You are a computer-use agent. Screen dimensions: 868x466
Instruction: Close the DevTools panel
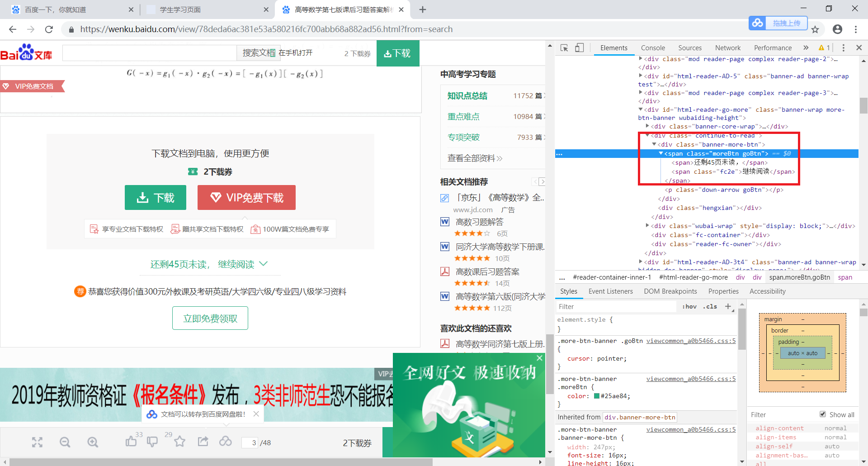(859, 48)
